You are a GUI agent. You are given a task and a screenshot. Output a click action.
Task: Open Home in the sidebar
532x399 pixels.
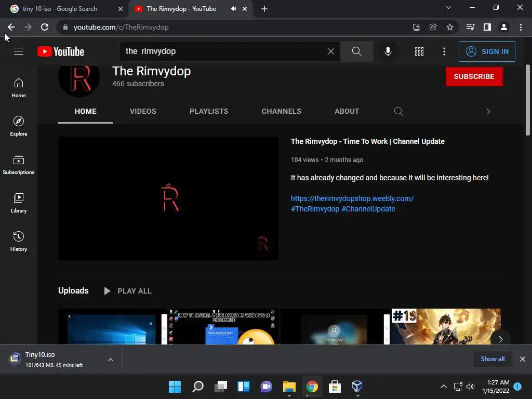tap(19, 88)
